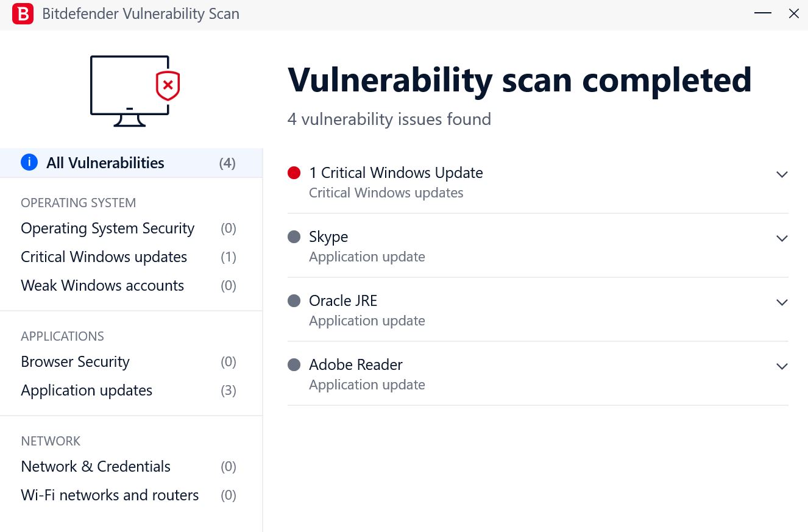Click the blue info icon beside All Vulnerabilities
Viewport: 808px width, 532px height.
click(29, 163)
